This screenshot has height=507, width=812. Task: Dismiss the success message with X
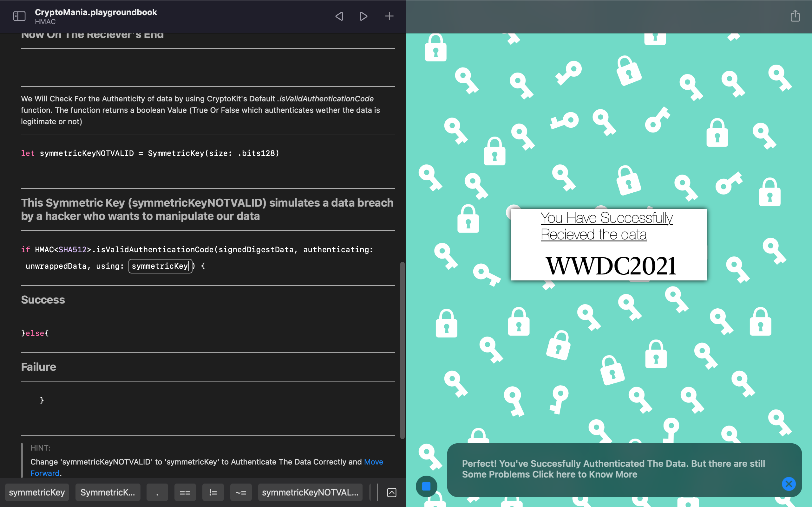click(789, 484)
